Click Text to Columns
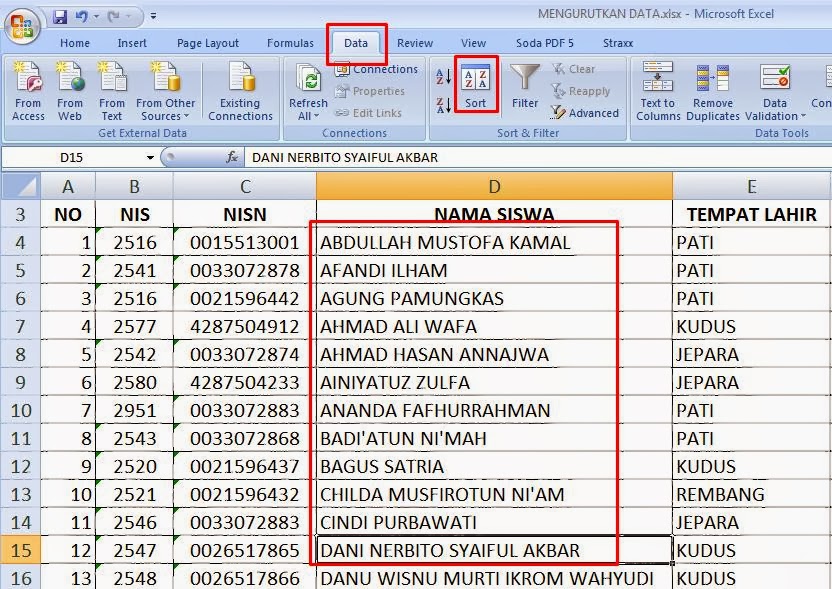This screenshot has width=832, height=589. pos(658,91)
